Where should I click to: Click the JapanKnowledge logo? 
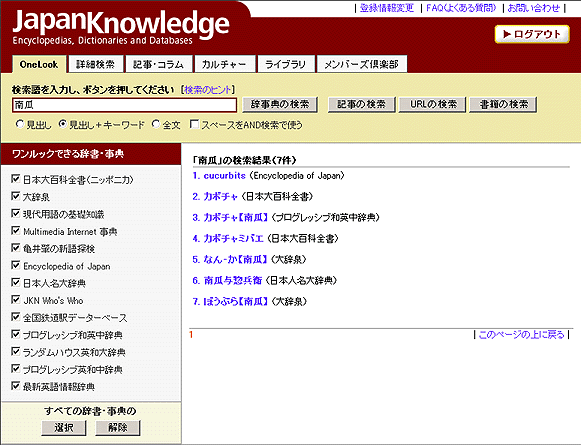[121, 27]
